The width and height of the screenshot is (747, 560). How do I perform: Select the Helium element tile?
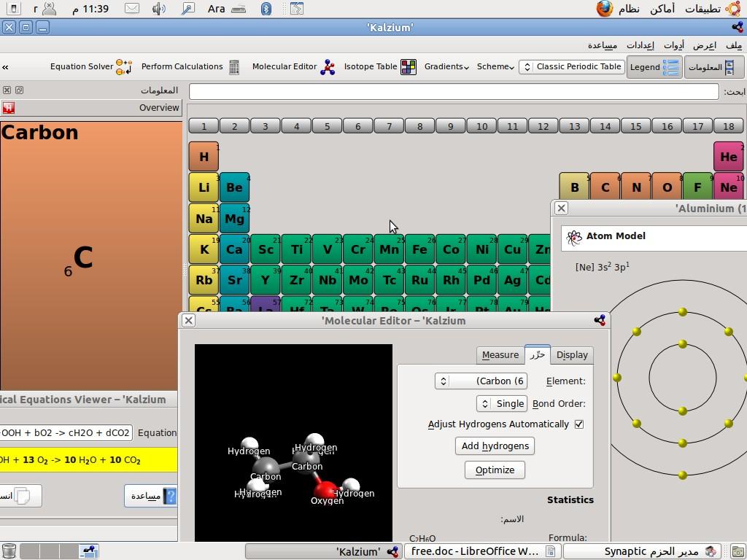coord(729,157)
